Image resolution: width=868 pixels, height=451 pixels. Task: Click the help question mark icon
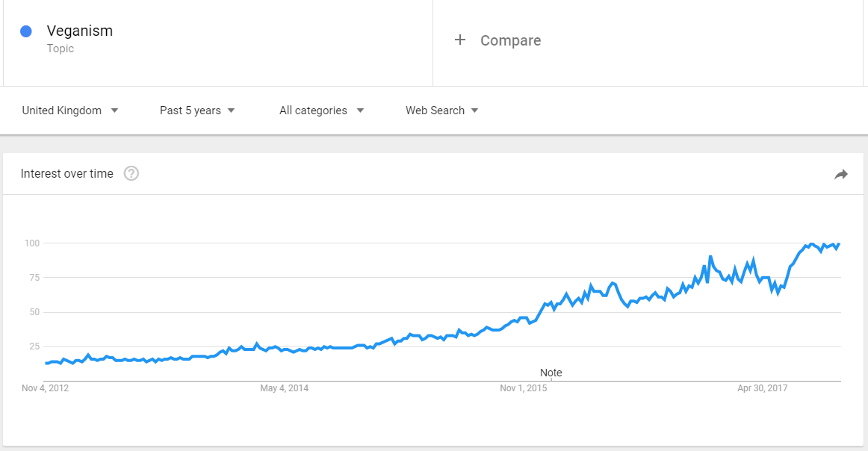coord(131,174)
